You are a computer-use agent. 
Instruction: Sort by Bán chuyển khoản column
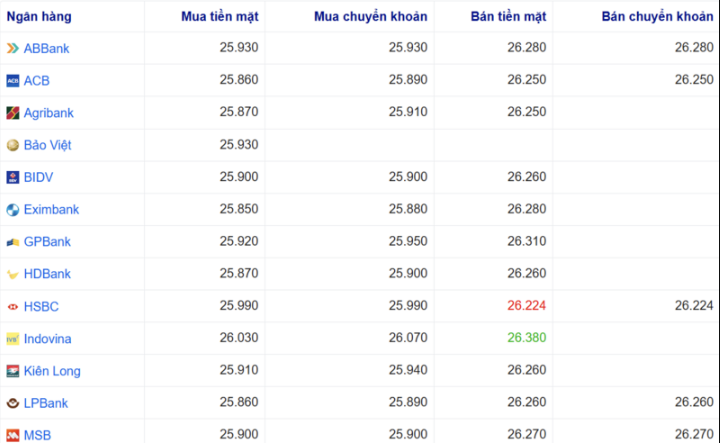click(650, 16)
